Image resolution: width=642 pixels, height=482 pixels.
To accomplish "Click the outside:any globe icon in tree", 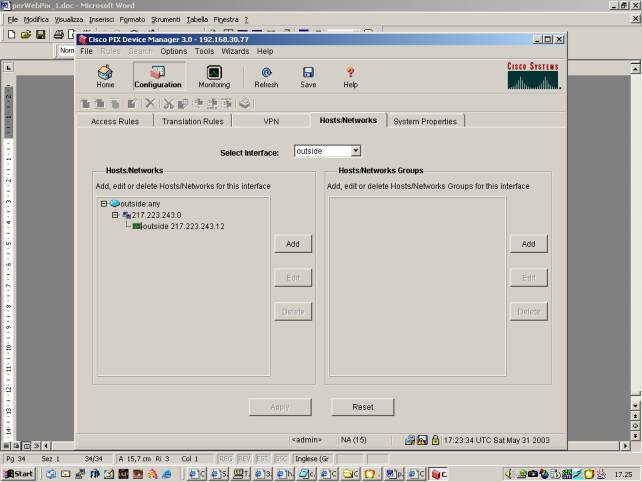I will pos(115,204).
